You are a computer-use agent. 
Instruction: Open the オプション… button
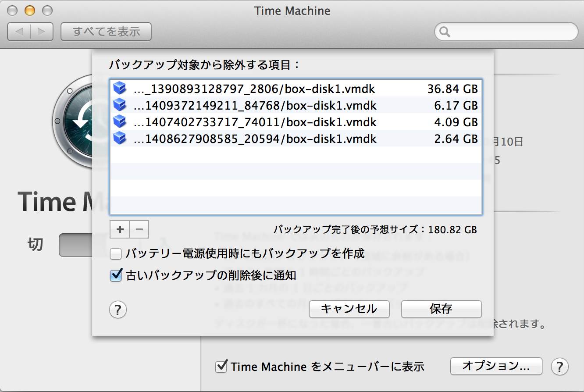(496, 366)
